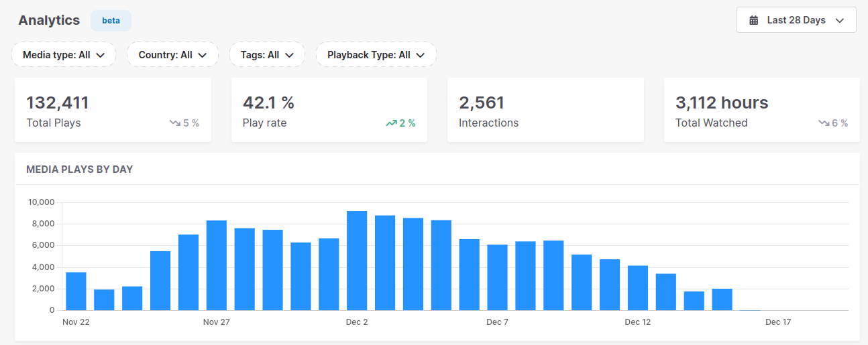Click the Nov 22 x-axis label
The height and width of the screenshot is (345, 868).
point(76,322)
